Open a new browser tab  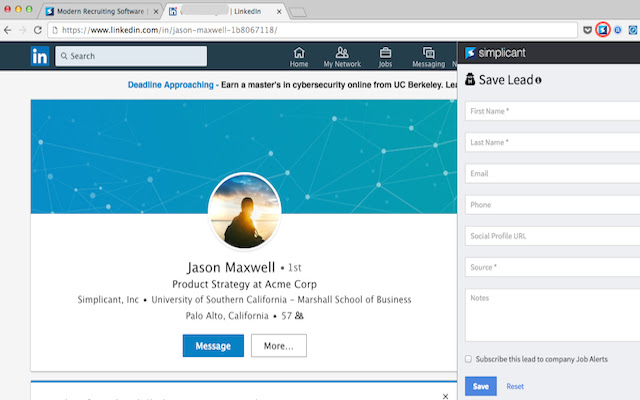[x=298, y=12]
